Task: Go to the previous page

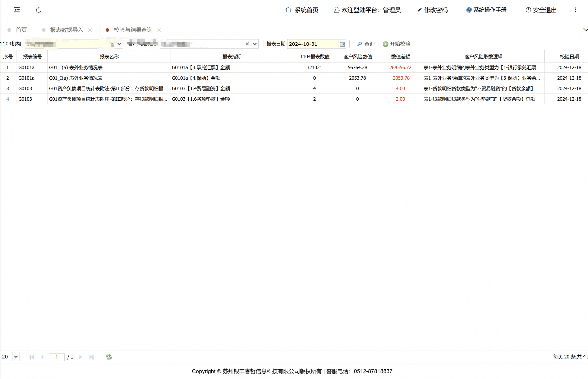Action: tap(42, 357)
